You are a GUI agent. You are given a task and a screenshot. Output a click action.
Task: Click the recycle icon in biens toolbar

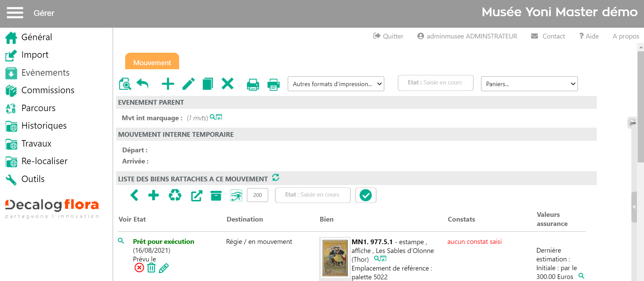pyautogui.click(x=175, y=195)
